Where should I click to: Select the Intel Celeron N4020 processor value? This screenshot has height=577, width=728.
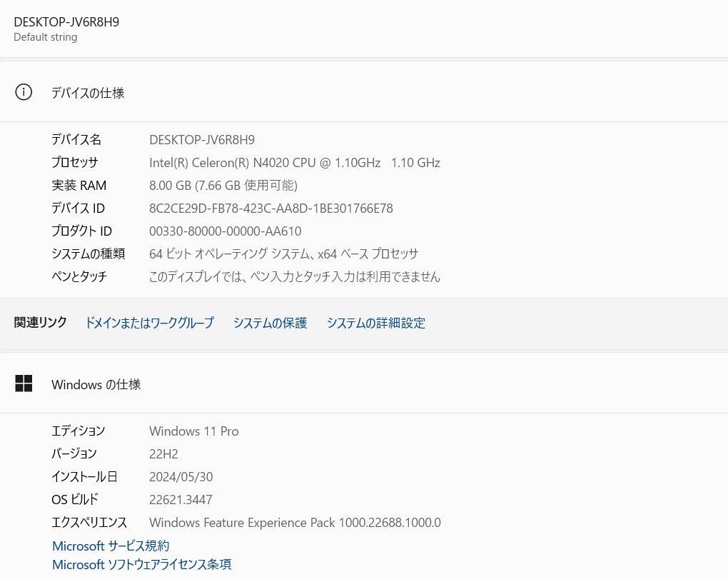pyautogui.click(x=295, y=162)
